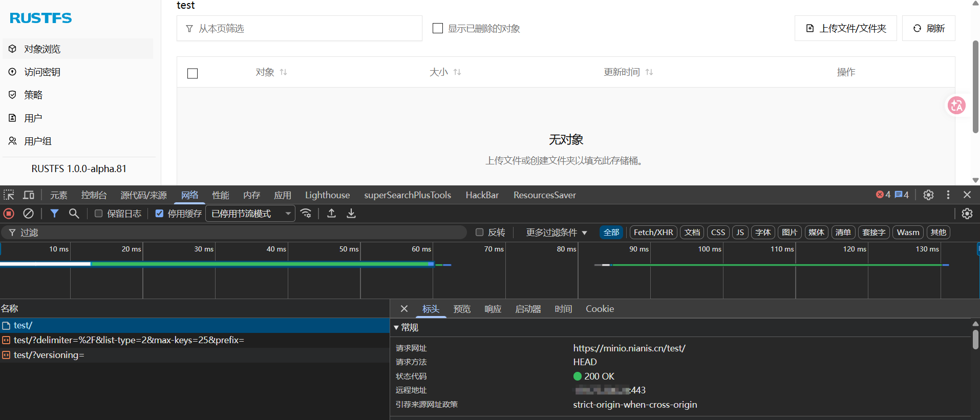
Task: Click the 上传文件/文件夹 button
Action: click(x=845, y=28)
